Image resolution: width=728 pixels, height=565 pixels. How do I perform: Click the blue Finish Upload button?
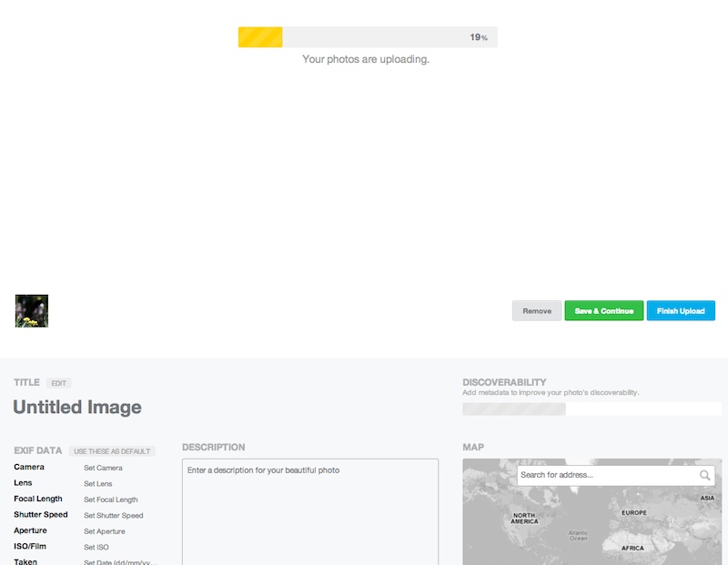(x=681, y=311)
